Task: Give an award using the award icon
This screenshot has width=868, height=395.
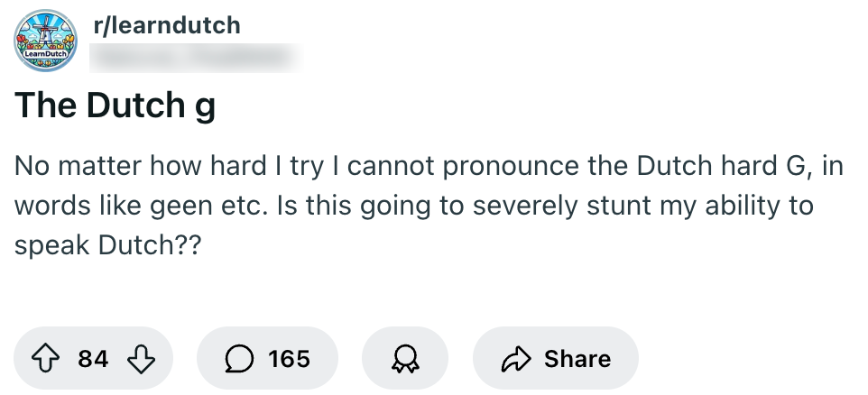Action: [x=404, y=358]
